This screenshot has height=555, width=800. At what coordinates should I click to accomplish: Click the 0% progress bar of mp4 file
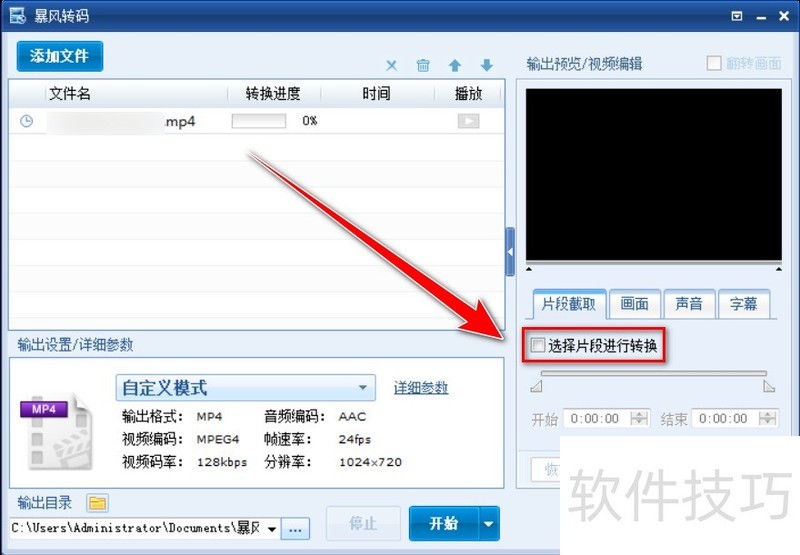[x=259, y=121]
